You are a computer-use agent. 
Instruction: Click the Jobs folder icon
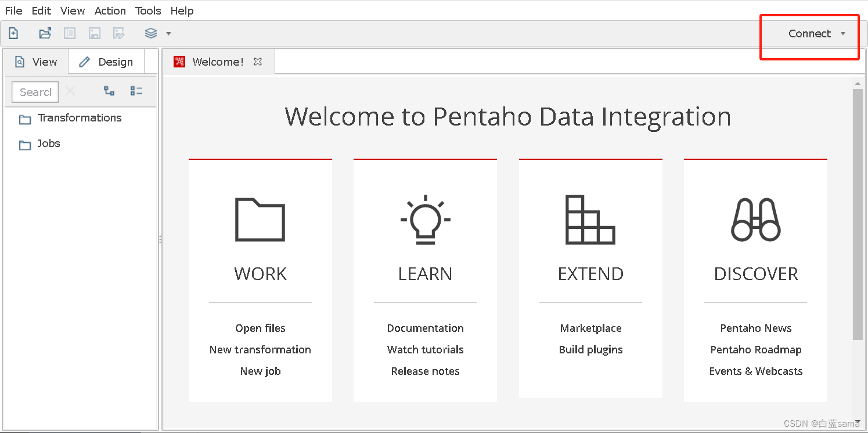point(25,145)
